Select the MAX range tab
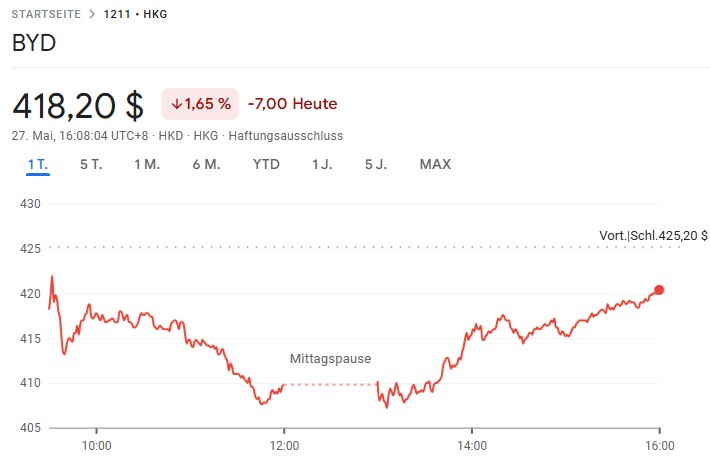710x470 pixels. tap(435, 164)
